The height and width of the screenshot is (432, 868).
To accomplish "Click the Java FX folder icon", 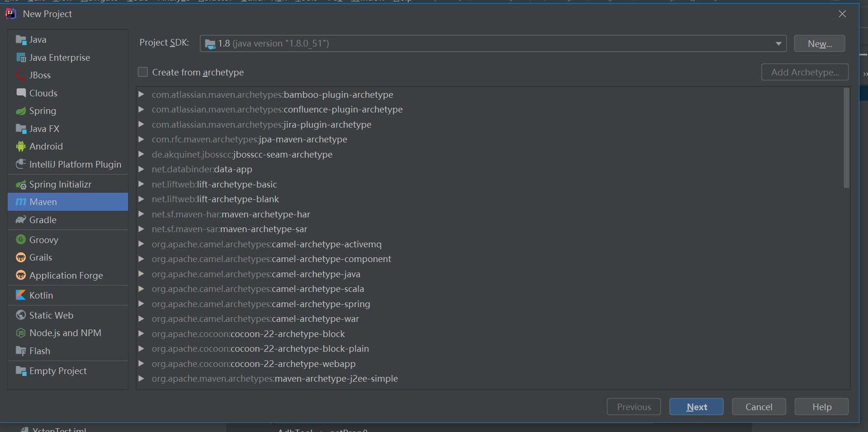I will [21, 129].
